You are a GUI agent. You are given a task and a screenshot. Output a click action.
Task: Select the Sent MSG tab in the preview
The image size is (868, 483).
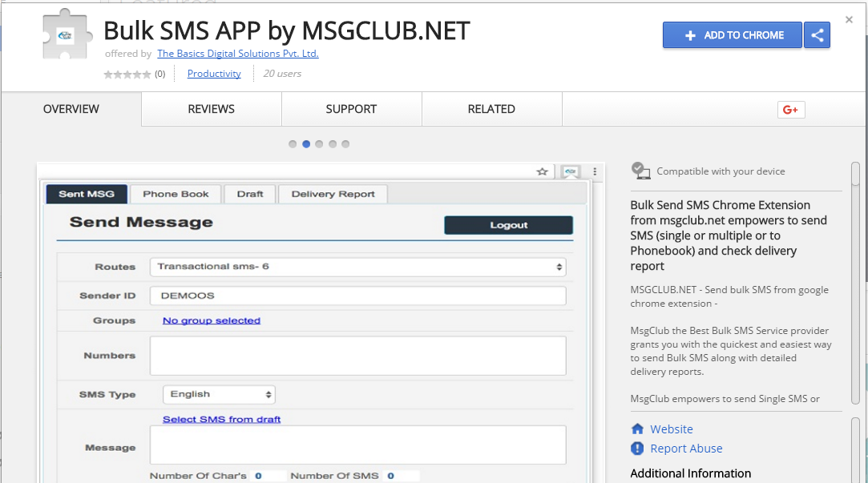87,194
